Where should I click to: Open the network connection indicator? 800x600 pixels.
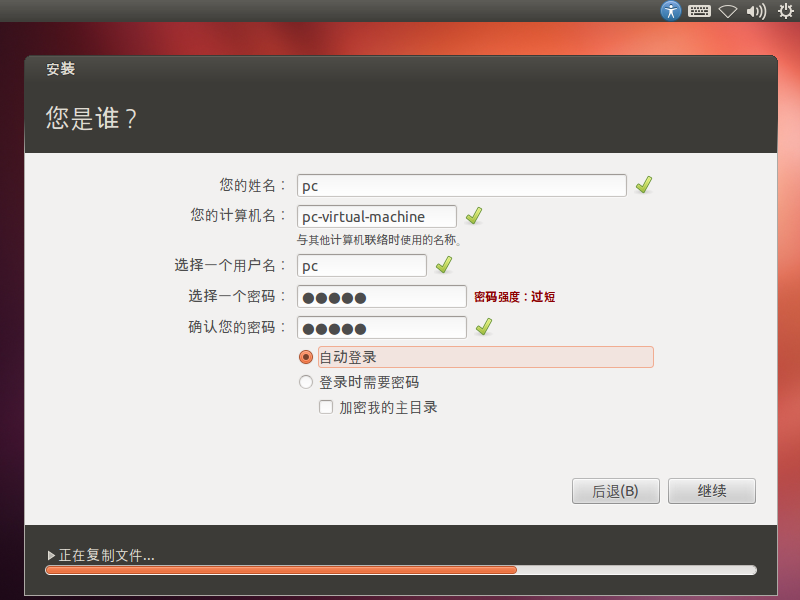(728, 11)
